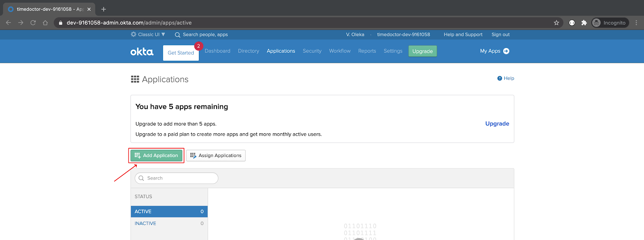Open the Dashboard menu
644x240 pixels.
pyautogui.click(x=217, y=51)
